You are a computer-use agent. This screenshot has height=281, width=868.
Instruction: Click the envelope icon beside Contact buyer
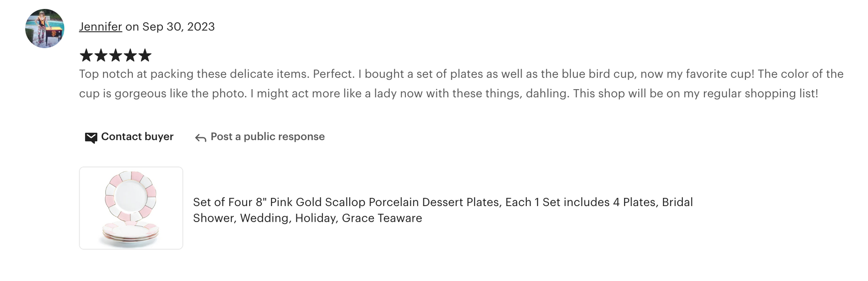[91, 137]
